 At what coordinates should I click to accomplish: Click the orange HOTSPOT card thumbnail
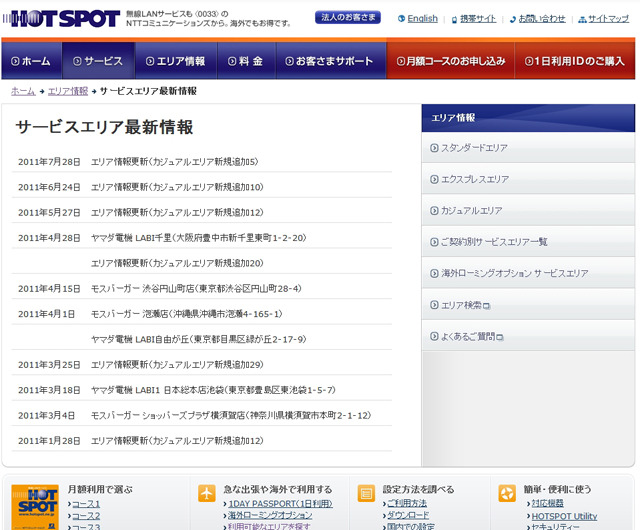pyautogui.click(x=35, y=507)
